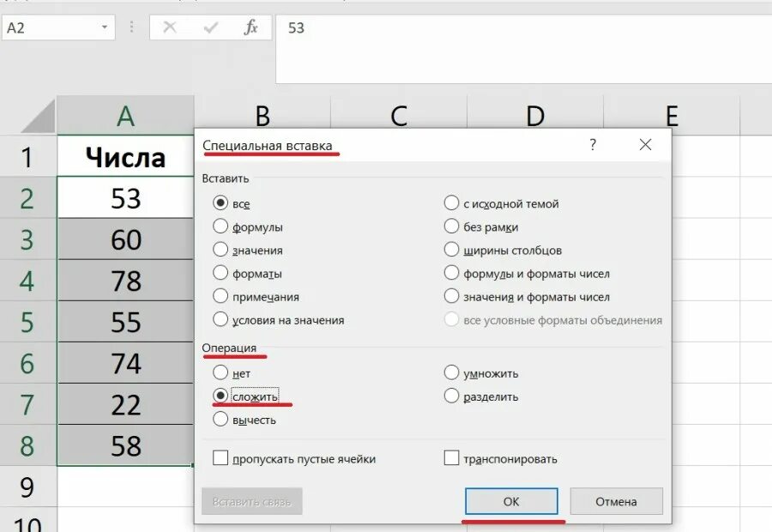Select column D header
772x532 pixels.
click(x=535, y=112)
